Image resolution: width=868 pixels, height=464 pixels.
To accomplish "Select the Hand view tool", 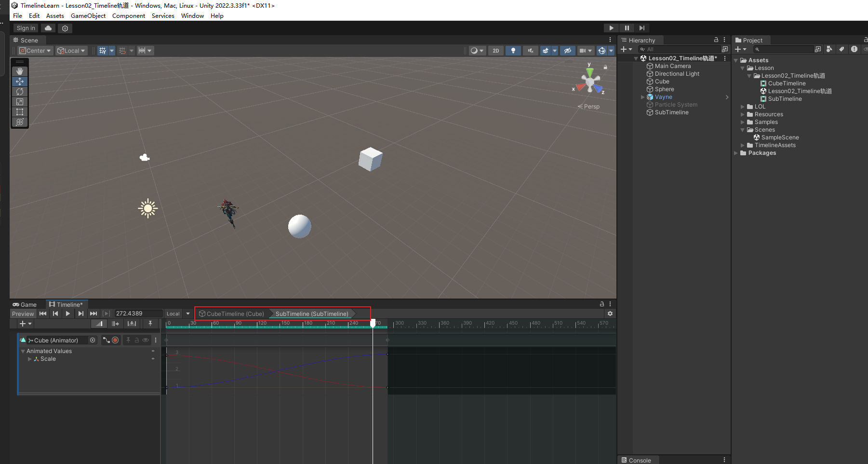I will point(20,71).
